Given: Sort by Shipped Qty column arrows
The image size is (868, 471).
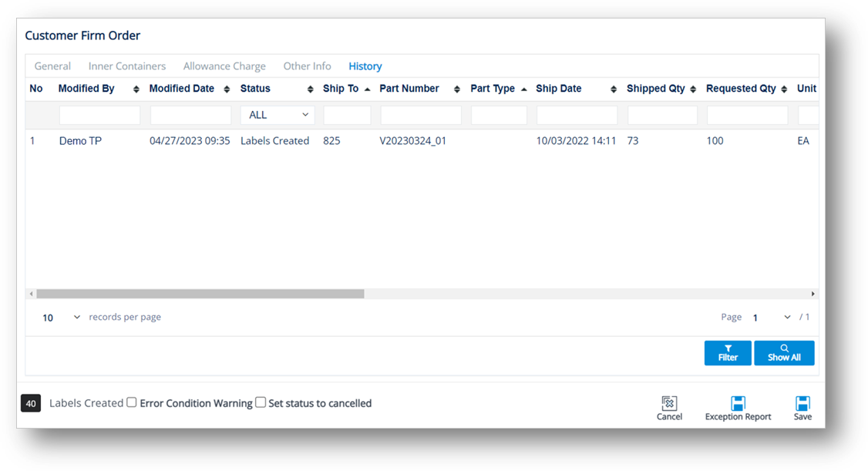Looking at the screenshot, I should point(693,89).
